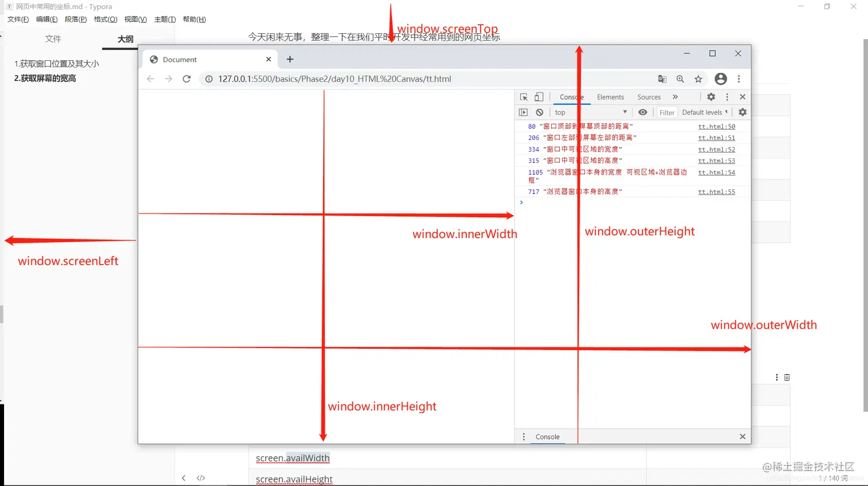Click the console Filter field

[x=667, y=112]
